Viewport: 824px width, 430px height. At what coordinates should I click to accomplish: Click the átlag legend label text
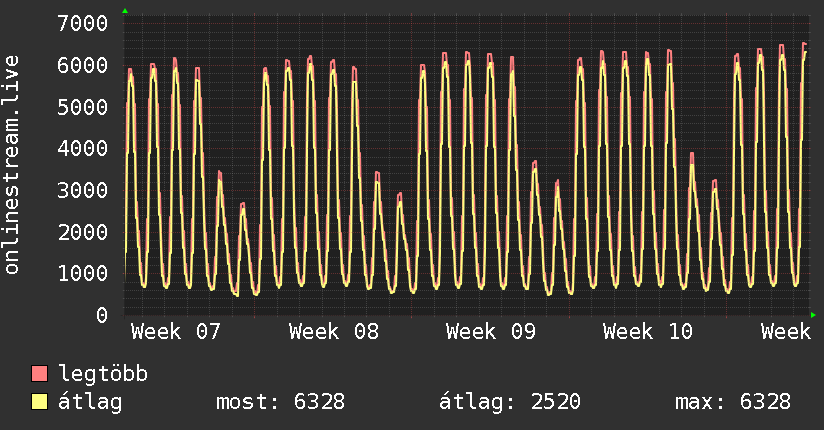[x=91, y=402]
